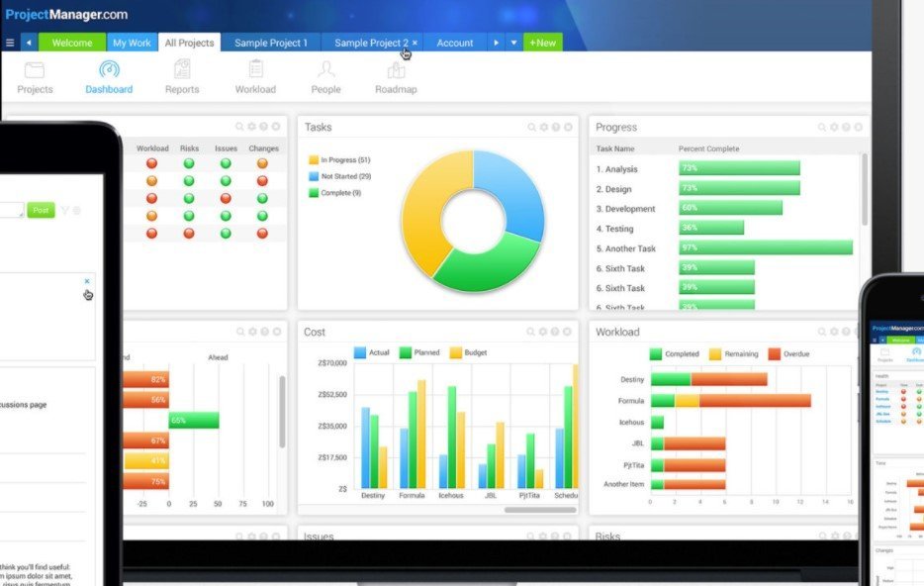Click the search magnifier in the Tasks panel

coord(531,128)
